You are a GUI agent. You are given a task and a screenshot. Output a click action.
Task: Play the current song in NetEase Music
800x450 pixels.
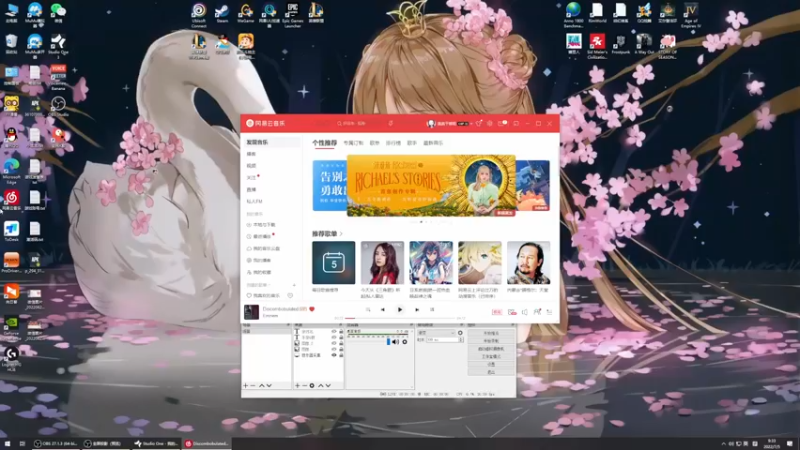400,310
